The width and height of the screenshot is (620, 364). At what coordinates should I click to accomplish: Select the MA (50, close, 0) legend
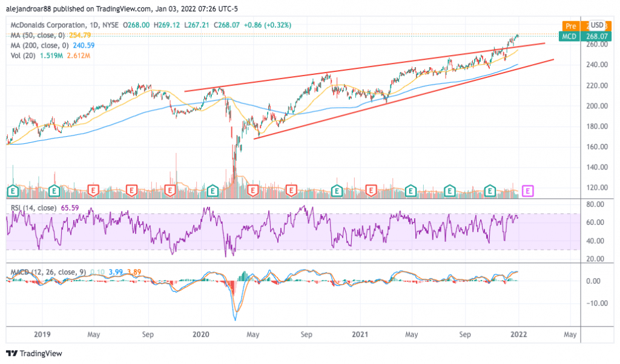(x=38, y=35)
